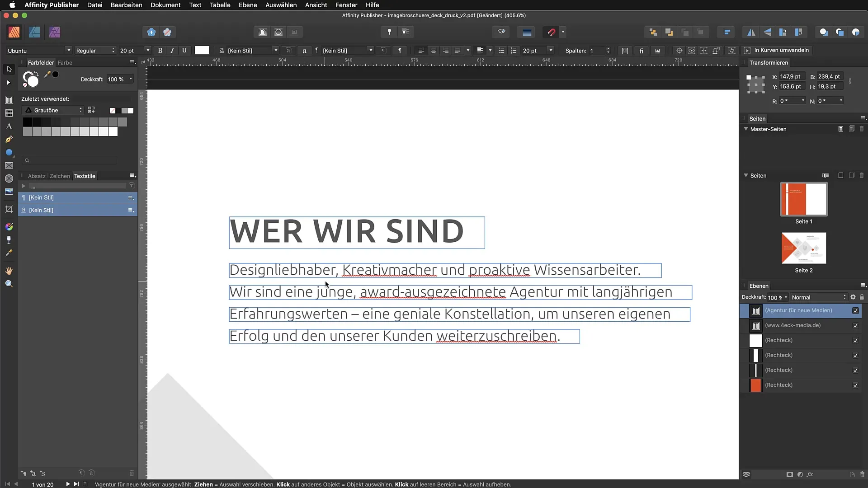Go to next page arrow
Viewport: 868px width, 488px height.
(68, 484)
